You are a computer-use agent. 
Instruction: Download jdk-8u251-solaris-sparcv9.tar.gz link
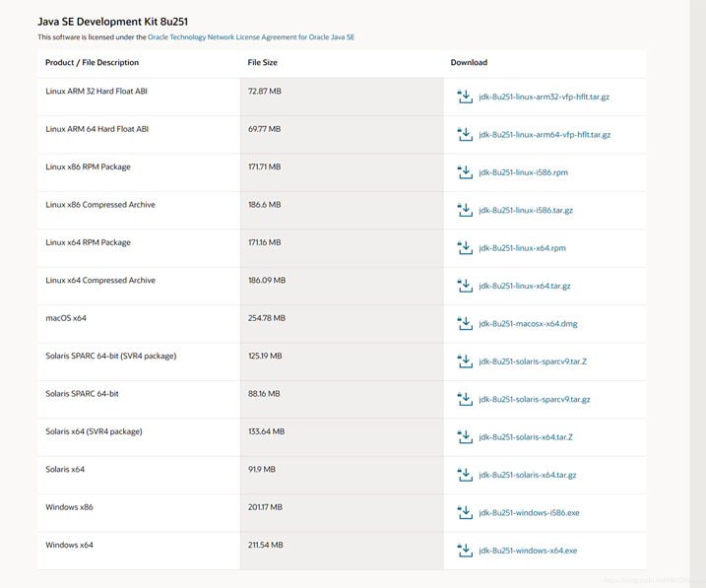[534, 399]
